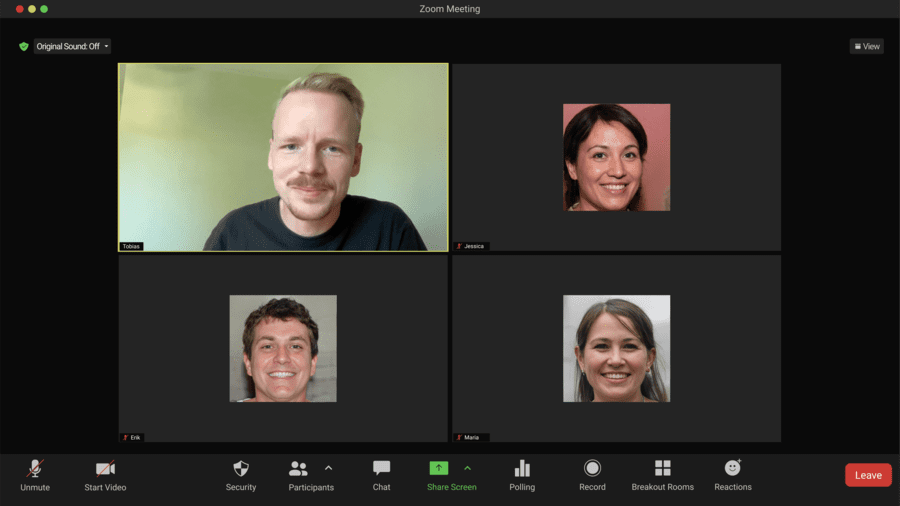
Task: Launch the Polling feature
Action: coord(522,469)
